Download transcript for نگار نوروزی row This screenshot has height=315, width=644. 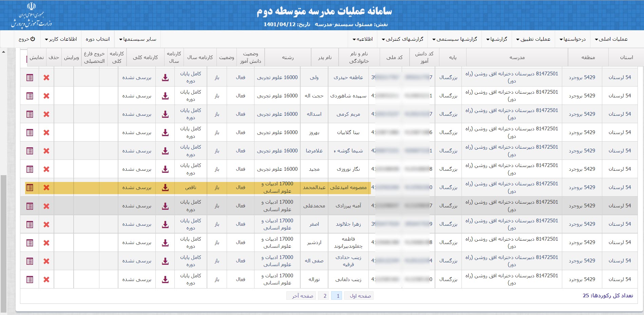(x=165, y=169)
